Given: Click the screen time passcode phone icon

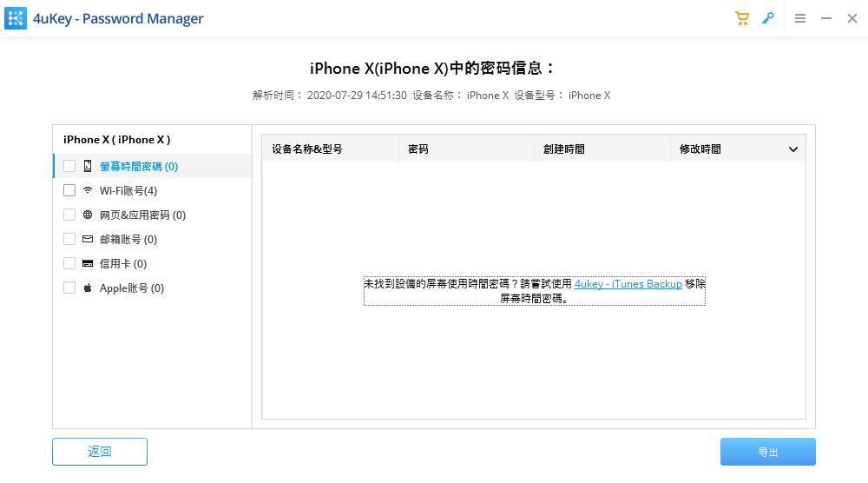Looking at the screenshot, I should click(88, 166).
